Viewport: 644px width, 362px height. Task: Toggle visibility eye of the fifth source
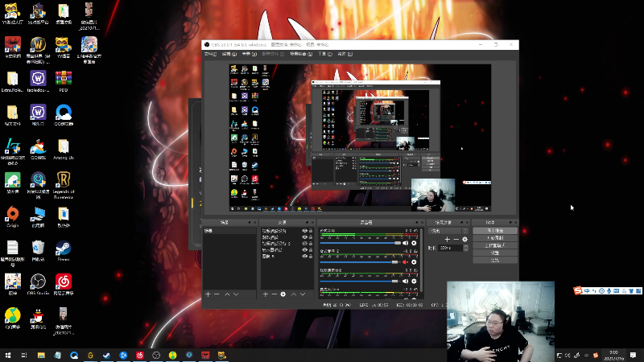(305, 256)
